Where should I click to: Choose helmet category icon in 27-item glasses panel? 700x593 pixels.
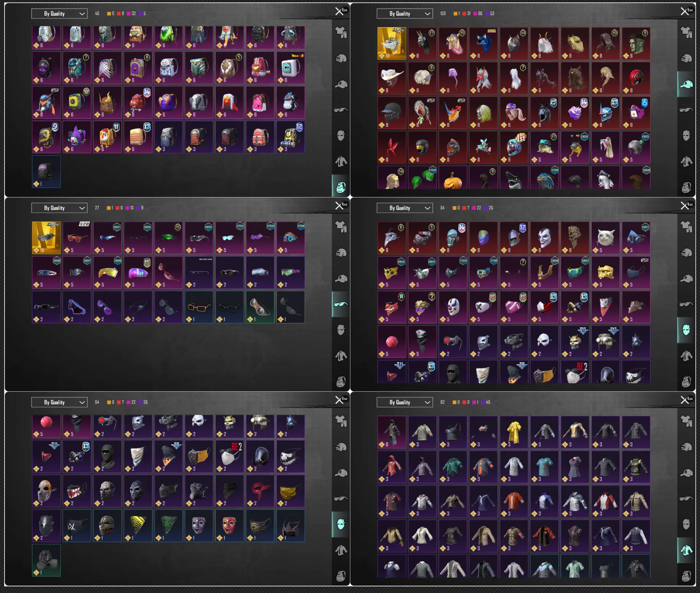tap(341, 252)
